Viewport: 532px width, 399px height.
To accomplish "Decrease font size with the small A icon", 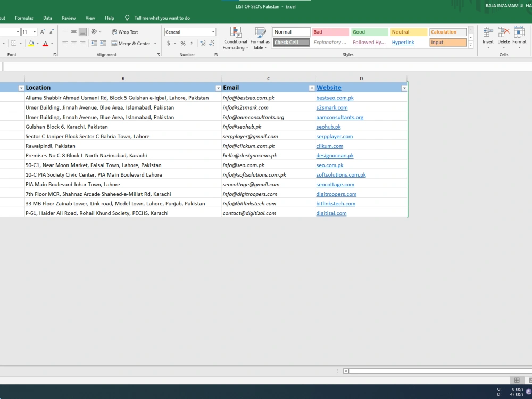I will pos(51,32).
